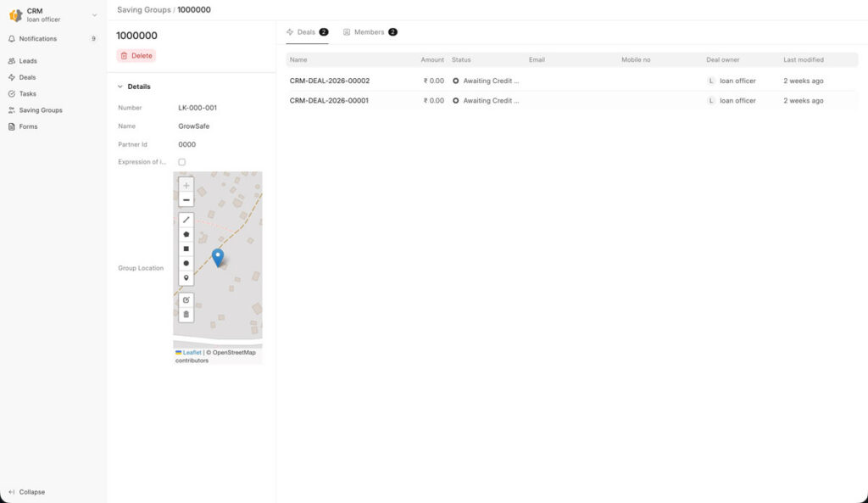Select the draw polygon tool on map
Screen dimensions: 868x503
186,234
